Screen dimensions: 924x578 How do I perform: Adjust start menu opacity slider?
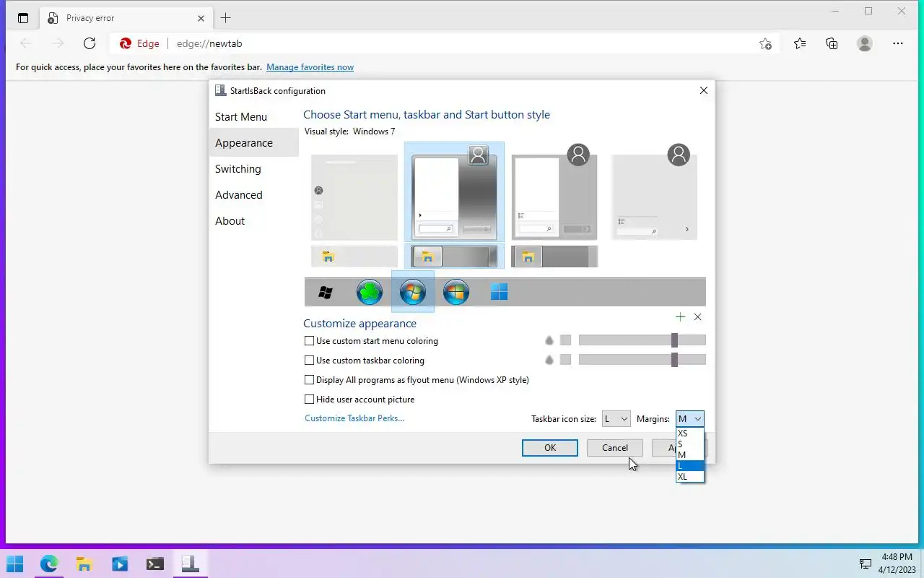coord(642,340)
